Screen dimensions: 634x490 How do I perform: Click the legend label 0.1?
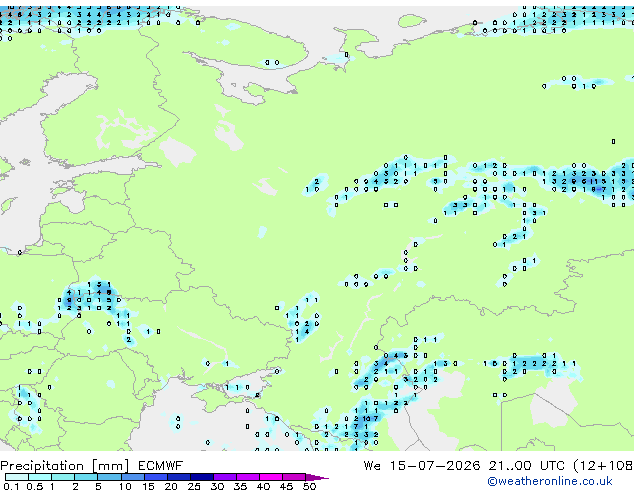pos(11,486)
